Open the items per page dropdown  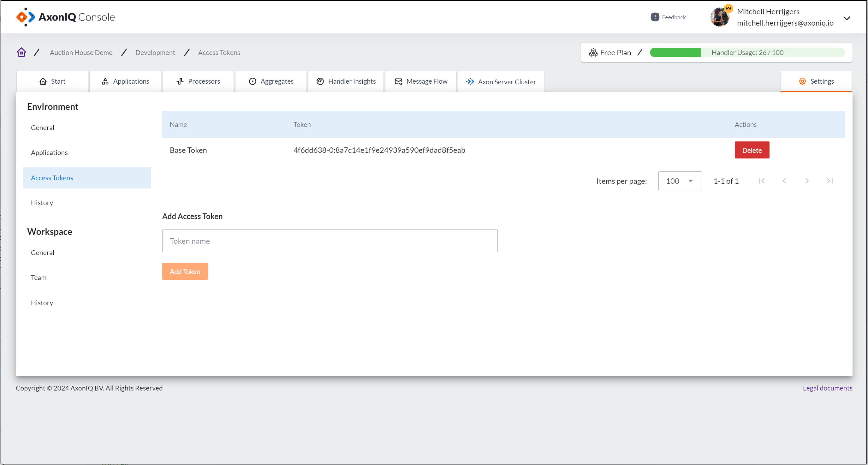pos(680,181)
